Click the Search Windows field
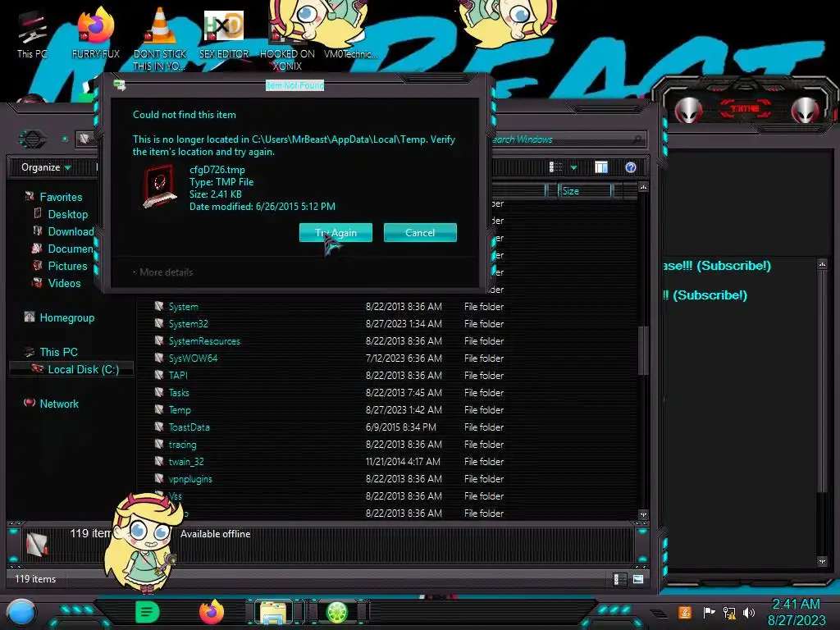Screen dimensions: 840x630 click(x=567, y=139)
